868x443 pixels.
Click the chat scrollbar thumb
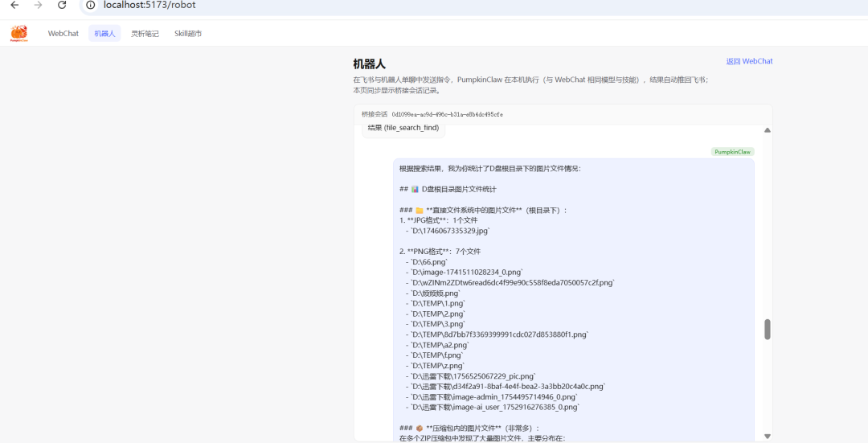coord(768,329)
